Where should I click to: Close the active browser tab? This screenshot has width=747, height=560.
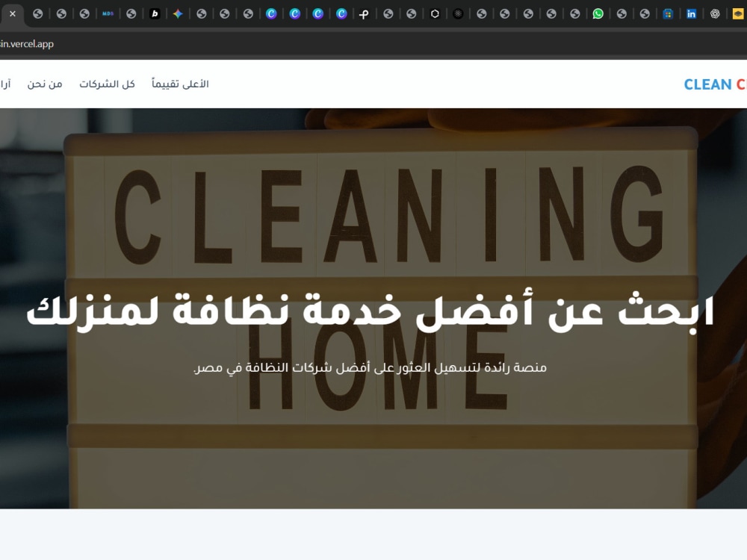coord(13,13)
